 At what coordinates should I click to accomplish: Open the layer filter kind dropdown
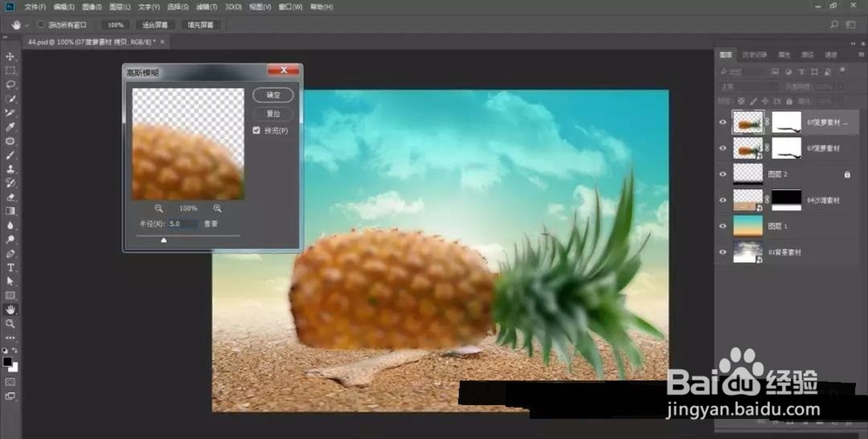pos(741,72)
